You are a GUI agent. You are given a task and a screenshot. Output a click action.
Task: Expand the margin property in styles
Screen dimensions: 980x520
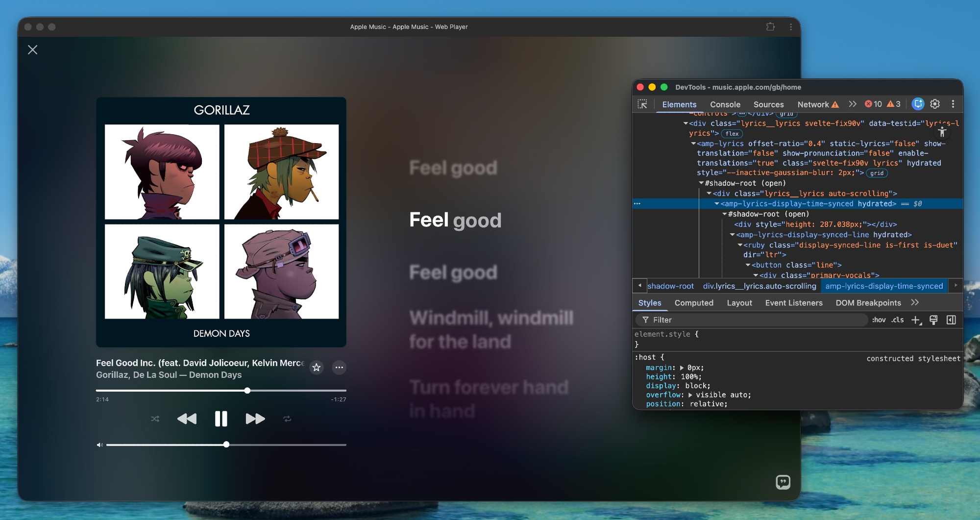[x=682, y=368]
